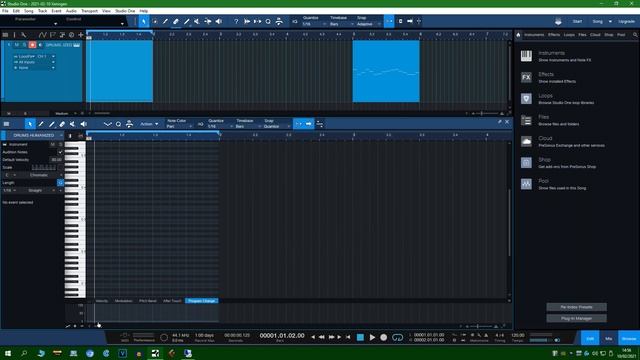
Task: Open the Chromatic scale dropdown
Action: click(x=42, y=175)
